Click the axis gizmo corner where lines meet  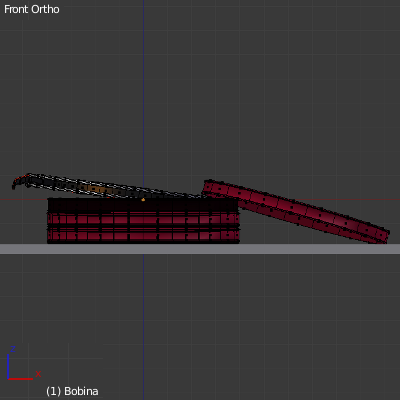pos(8,379)
